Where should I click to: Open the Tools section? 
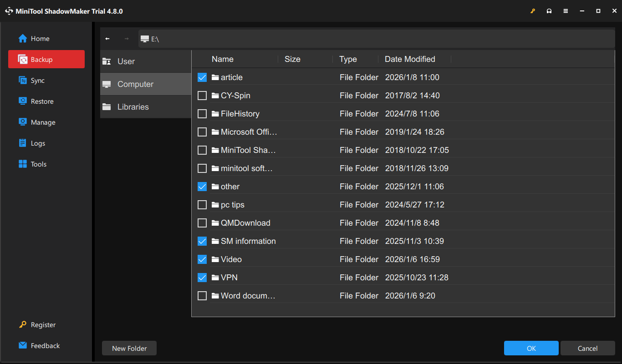click(38, 164)
